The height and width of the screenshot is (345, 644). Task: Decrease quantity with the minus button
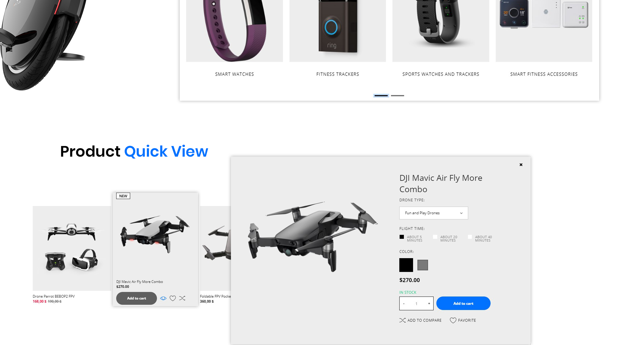404,303
